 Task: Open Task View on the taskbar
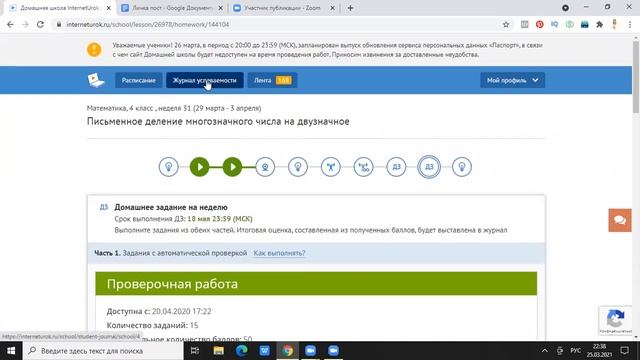pyautogui.click(x=195, y=351)
